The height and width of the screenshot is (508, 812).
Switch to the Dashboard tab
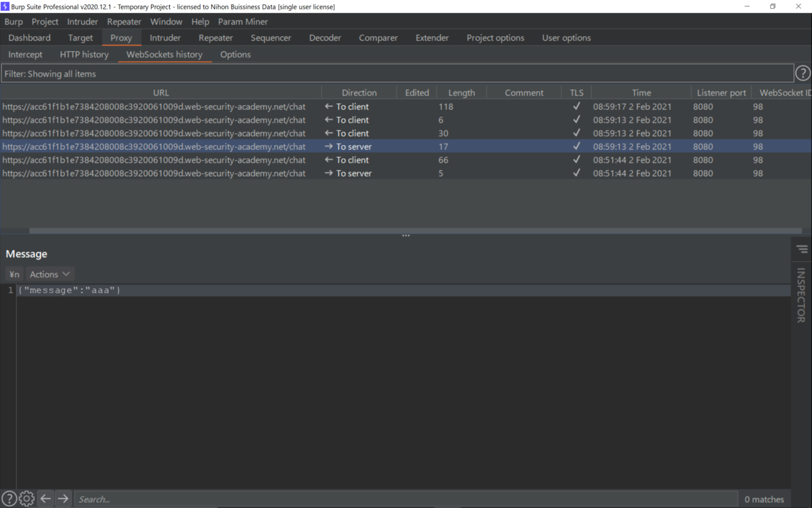tap(30, 38)
